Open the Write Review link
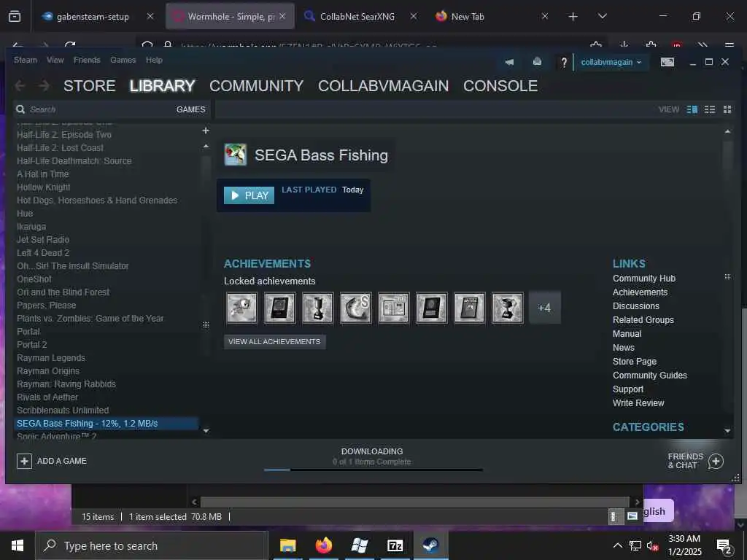Viewport: 747px width, 560px height. pos(638,402)
